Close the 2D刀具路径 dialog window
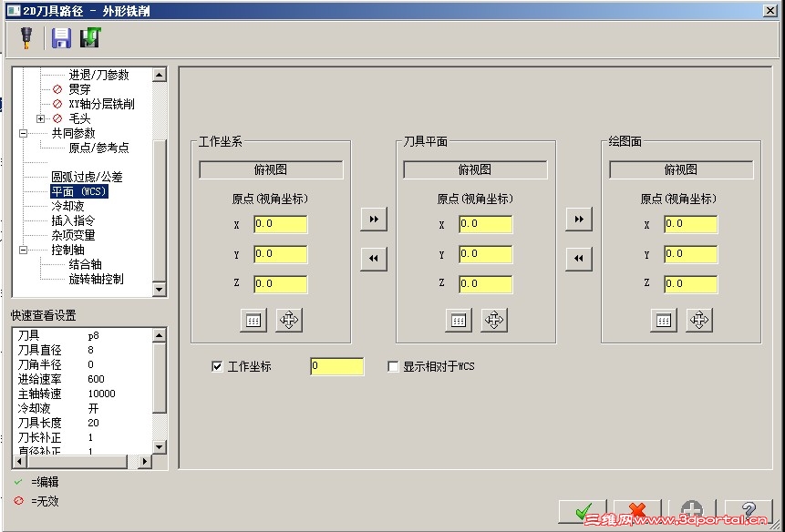This screenshot has width=785, height=532. (x=770, y=11)
